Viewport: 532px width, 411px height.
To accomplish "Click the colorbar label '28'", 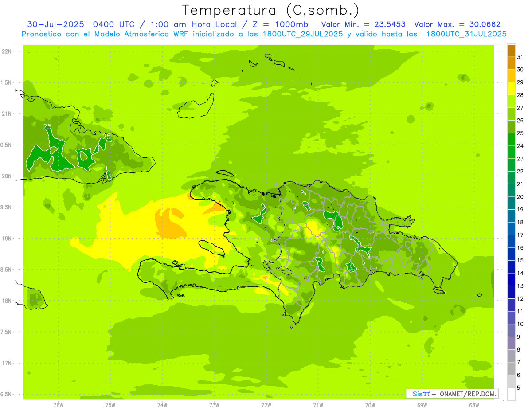I will tap(520, 95).
